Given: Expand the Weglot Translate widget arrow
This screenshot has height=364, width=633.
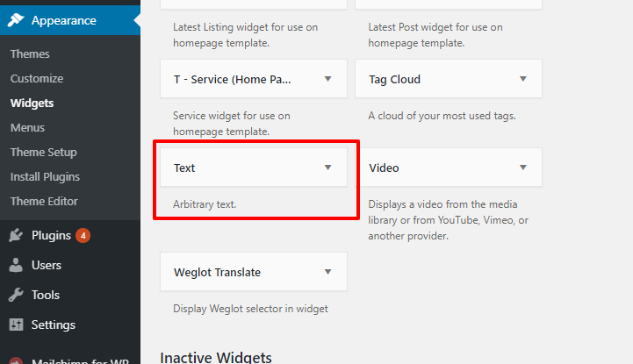Looking at the screenshot, I should pyautogui.click(x=327, y=272).
